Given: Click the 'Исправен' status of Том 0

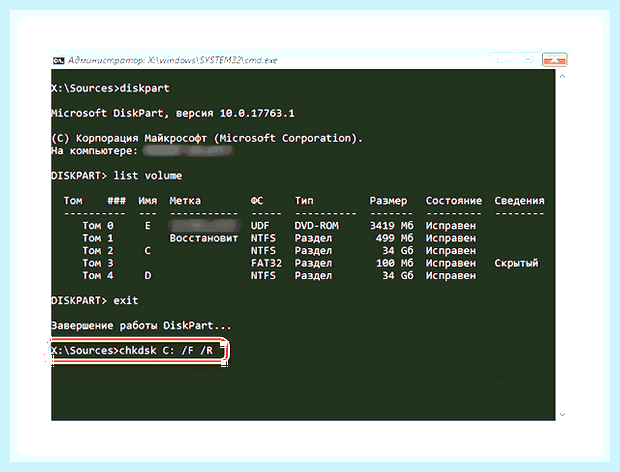Looking at the screenshot, I should pyautogui.click(x=451, y=226).
